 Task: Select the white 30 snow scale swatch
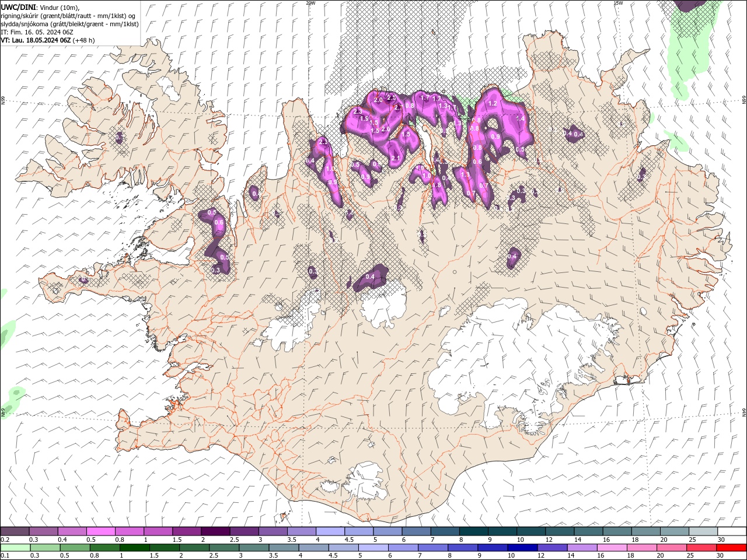(732, 531)
